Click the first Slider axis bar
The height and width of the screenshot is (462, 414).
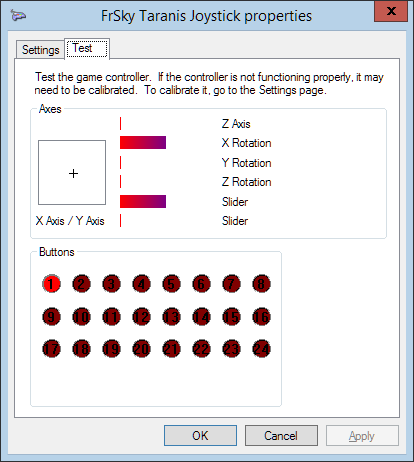pos(143,201)
